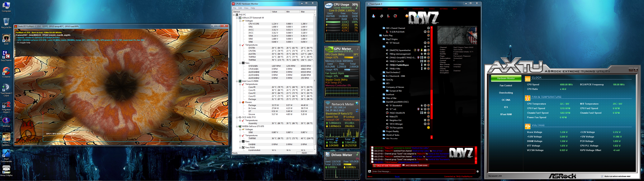Select the Company of Heroes channel
644x181 pixels.
[395, 87]
